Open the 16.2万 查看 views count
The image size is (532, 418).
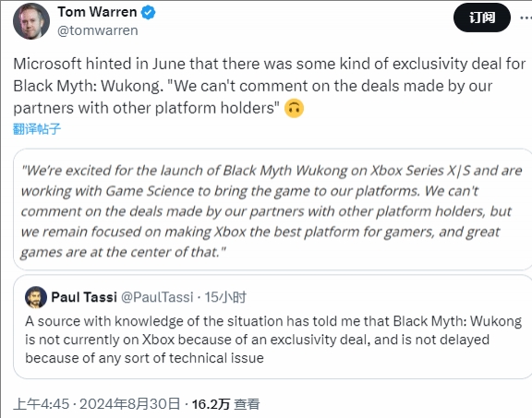[226, 404]
